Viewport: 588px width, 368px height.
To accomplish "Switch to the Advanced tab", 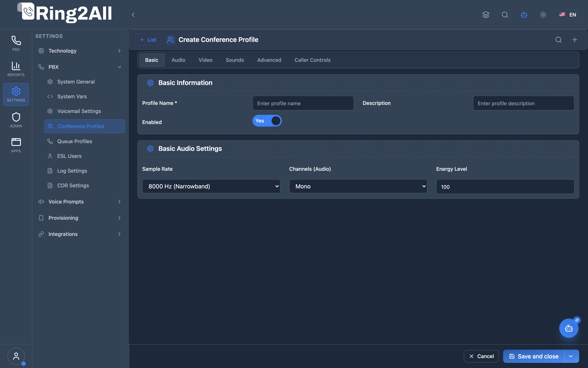I will [x=269, y=60].
